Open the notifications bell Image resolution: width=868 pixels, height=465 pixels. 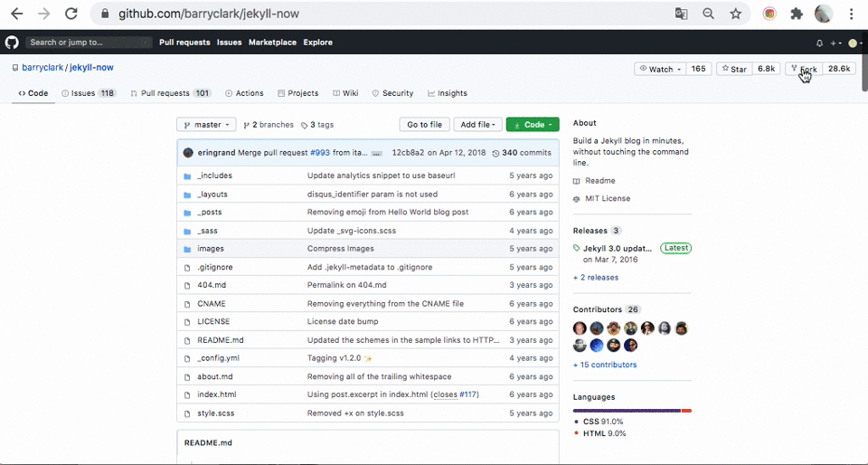pos(820,43)
